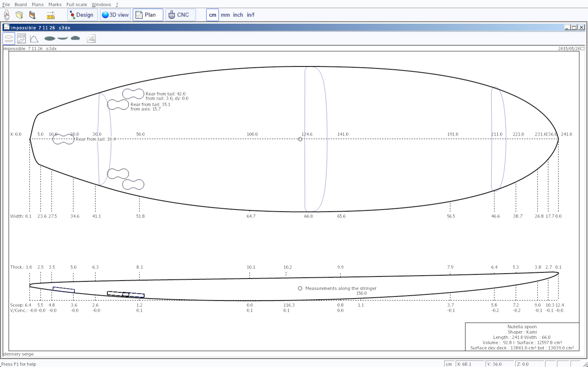
Task: Click the save board icon
Action: (x=32, y=15)
